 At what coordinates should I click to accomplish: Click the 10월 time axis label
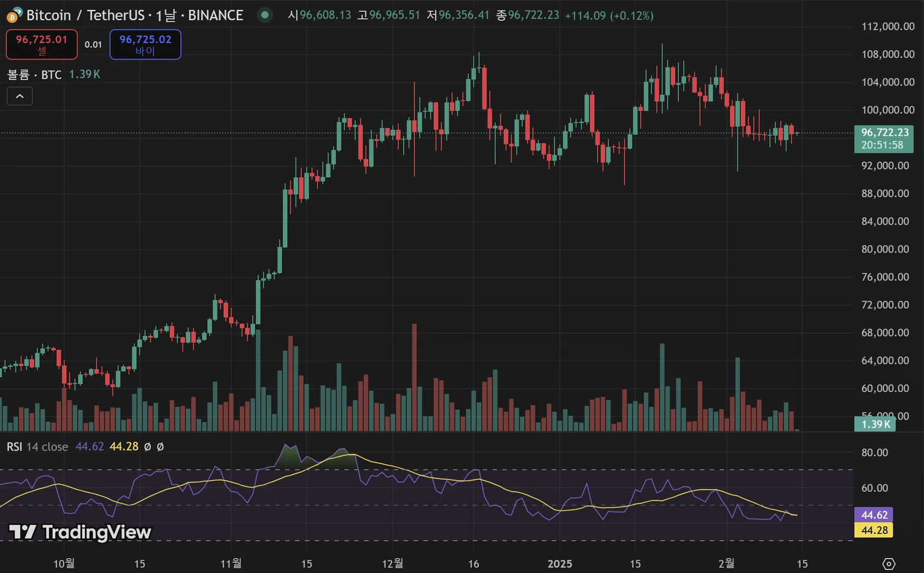tap(64, 563)
